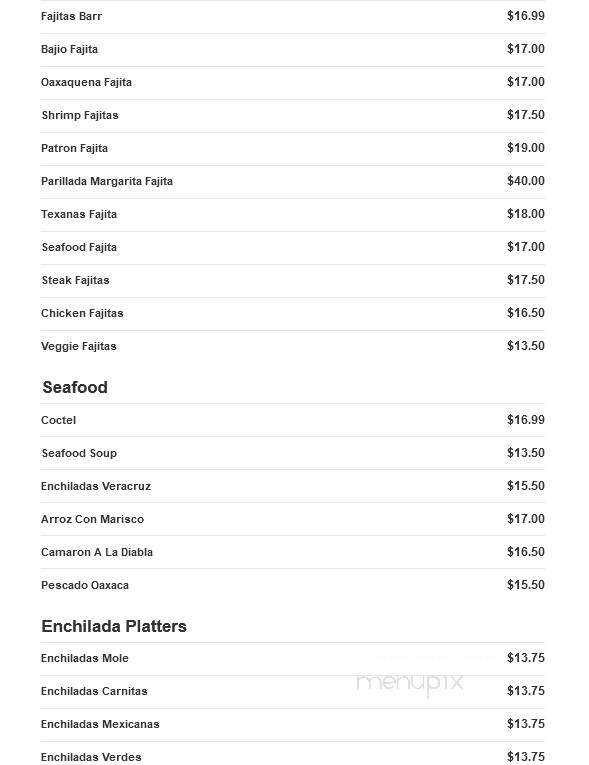Choose Veggie Fajitas item
This screenshot has height=765, width=589.
coord(79,346)
